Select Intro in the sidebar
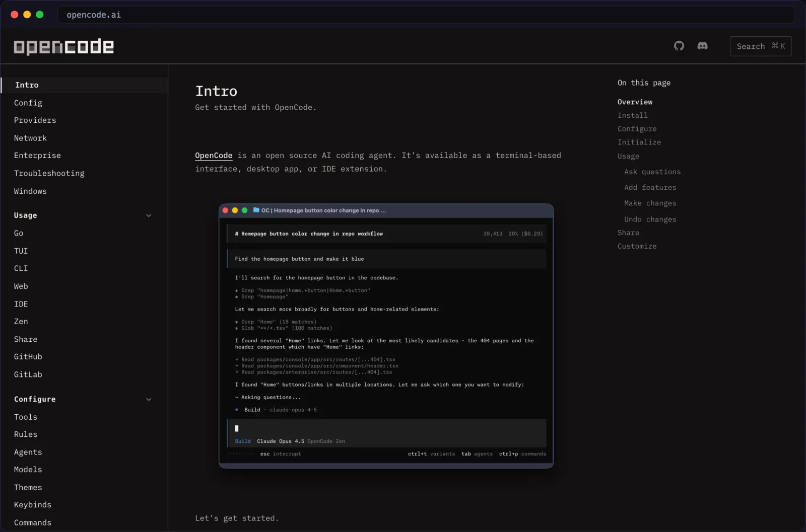Screen dimensions: 806x532 [84, 85]
